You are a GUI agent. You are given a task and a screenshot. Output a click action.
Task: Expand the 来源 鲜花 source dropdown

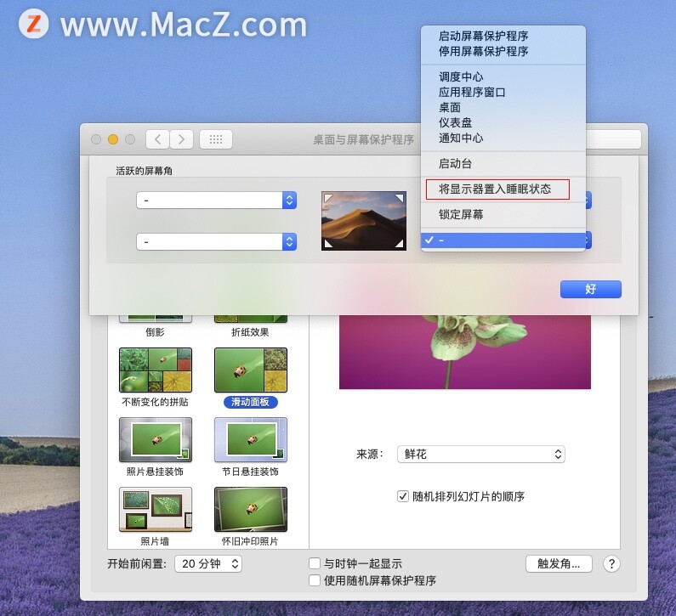(481, 454)
